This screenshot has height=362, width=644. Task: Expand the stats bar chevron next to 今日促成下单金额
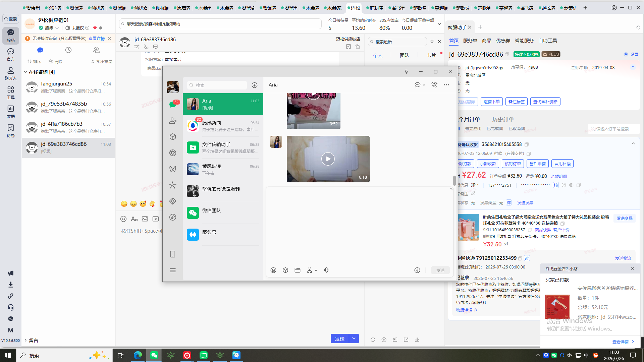point(439,24)
